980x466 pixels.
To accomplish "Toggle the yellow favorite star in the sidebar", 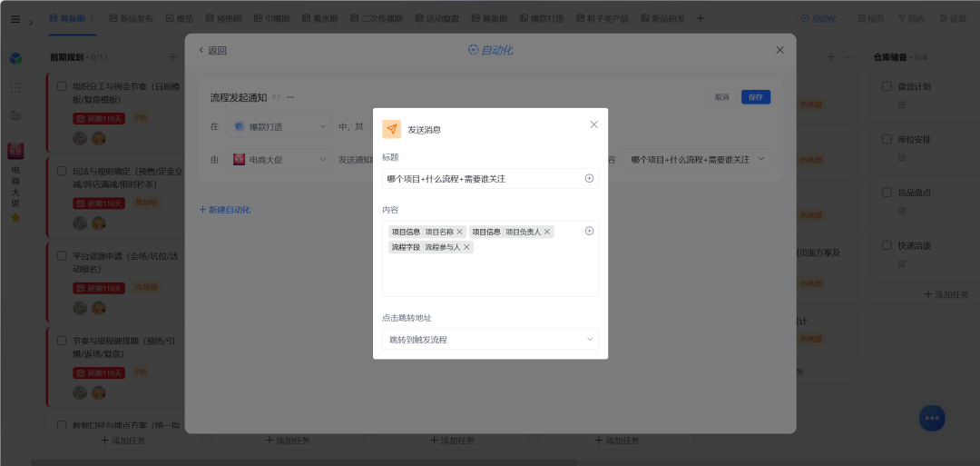I will tap(15, 218).
